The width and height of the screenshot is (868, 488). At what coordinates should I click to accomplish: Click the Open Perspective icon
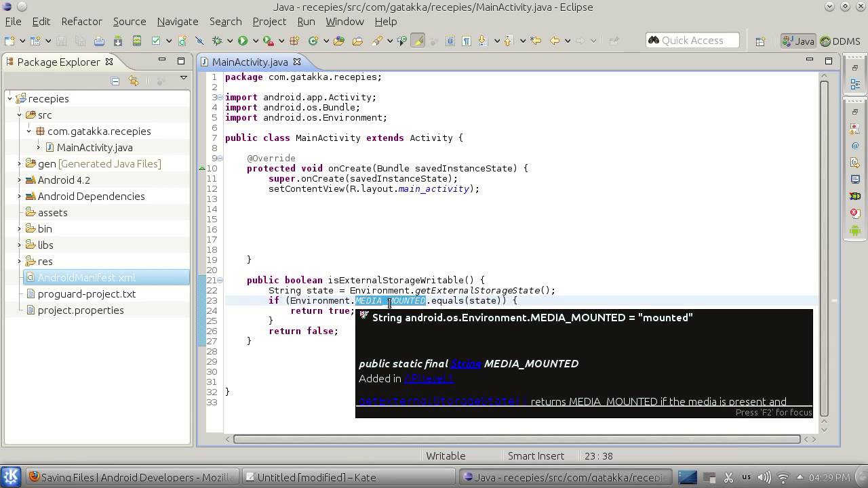759,41
